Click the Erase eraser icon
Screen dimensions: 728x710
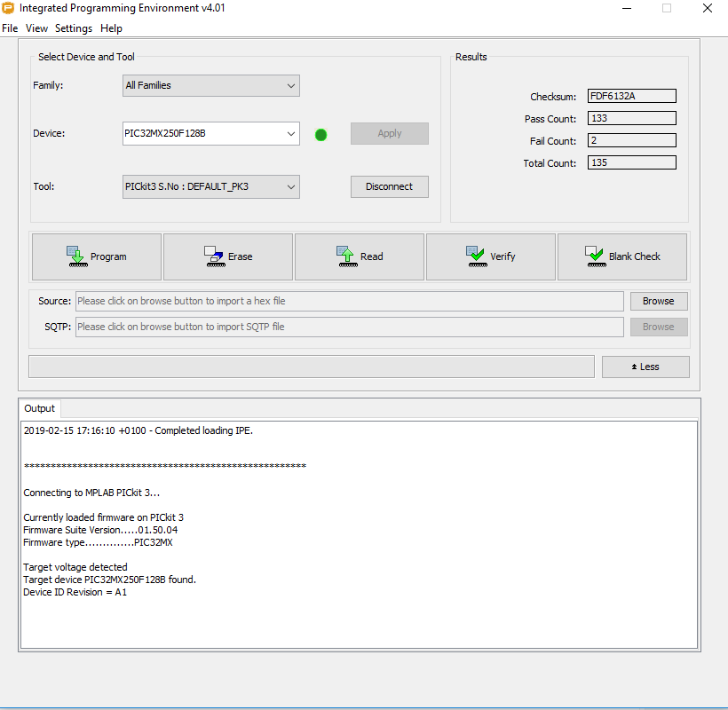pyautogui.click(x=215, y=256)
